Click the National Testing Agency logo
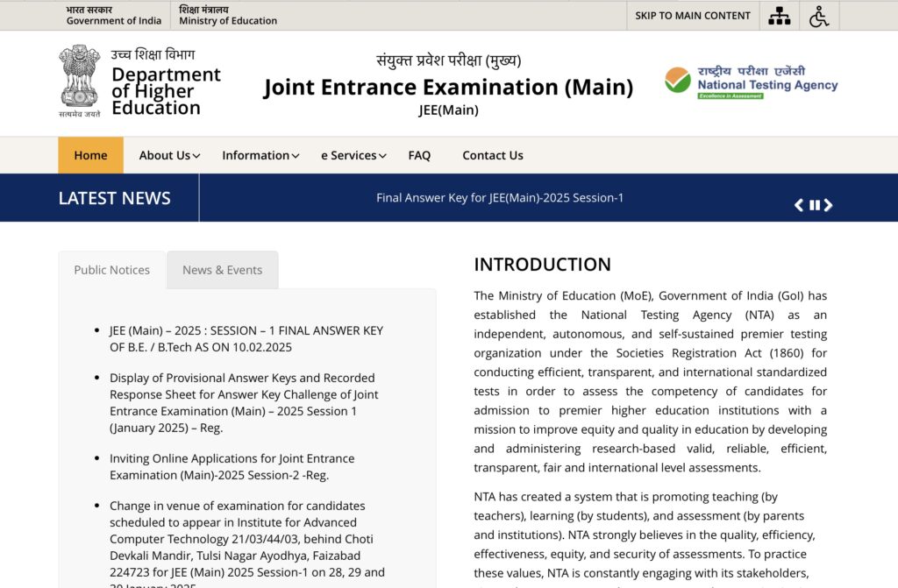The width and height of the screenshot is (898, 588). coord(751,81)
